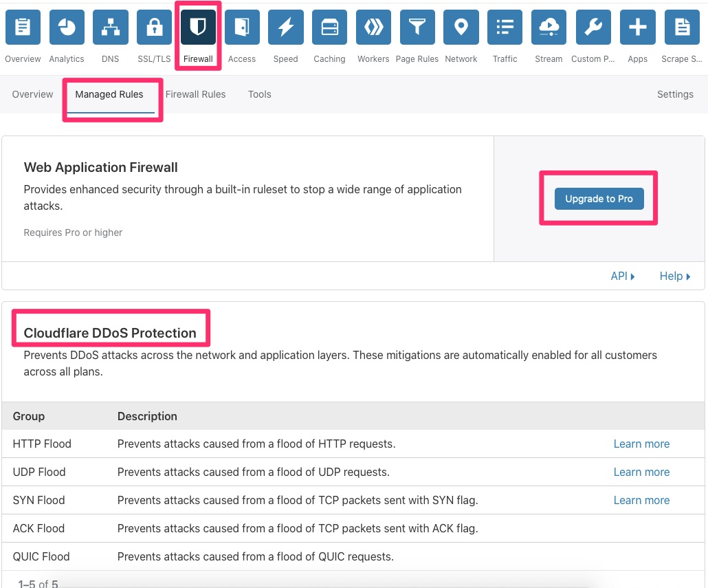Screen dimensions: 708x588
Task: Open the Scrape Shield icon
Action: point(681,27)
